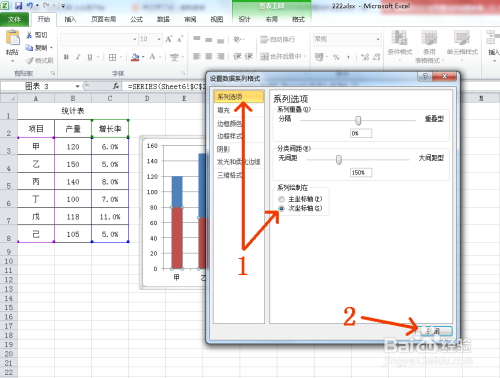Decrease font size with small A icon
500x378 pixels.
click(180, 39)
